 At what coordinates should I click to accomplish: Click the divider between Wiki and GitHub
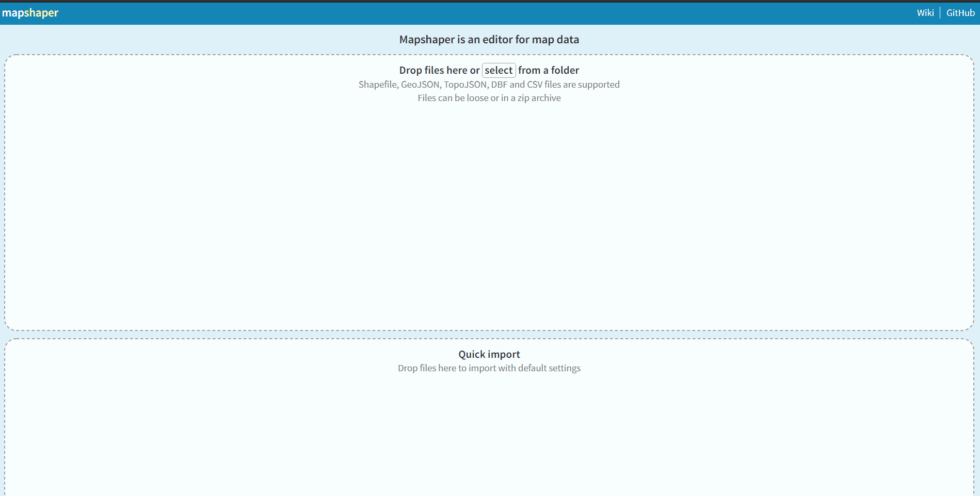click(940, 13)
